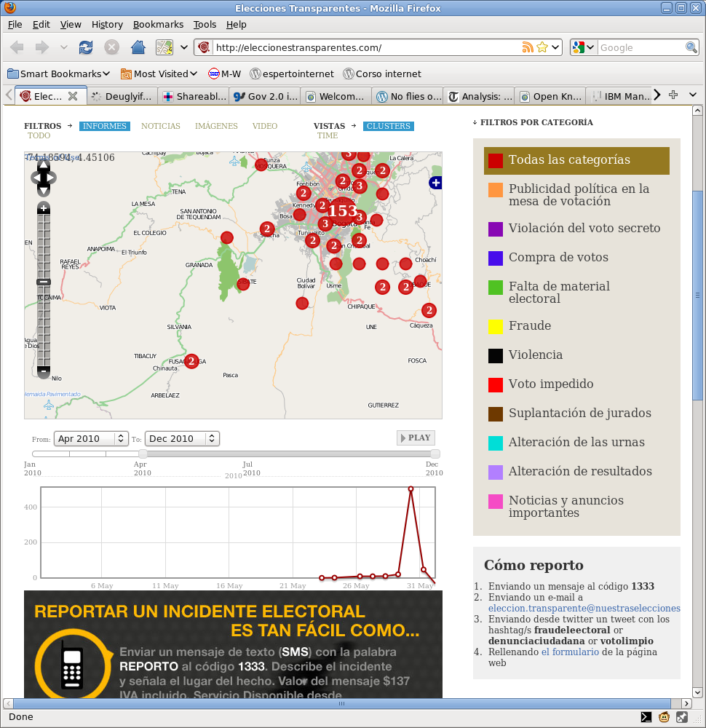
Task: Click the terminal icon in status bar
Action: coord(646,717)
